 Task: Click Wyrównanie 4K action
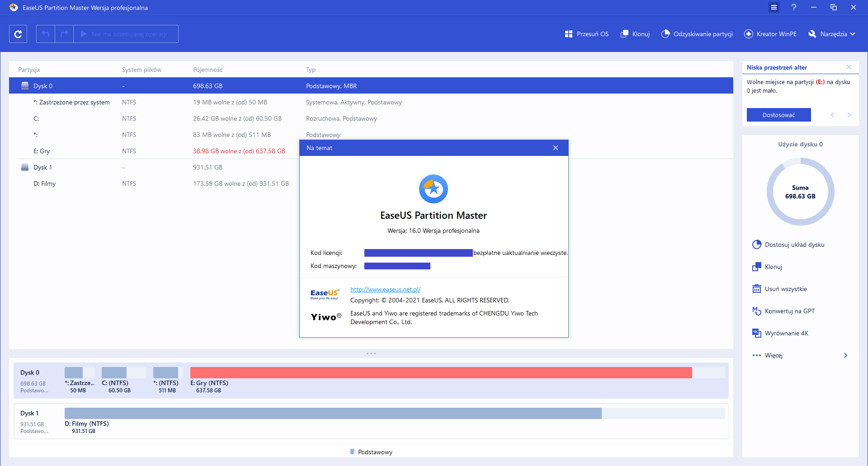(x=780, y=333)
